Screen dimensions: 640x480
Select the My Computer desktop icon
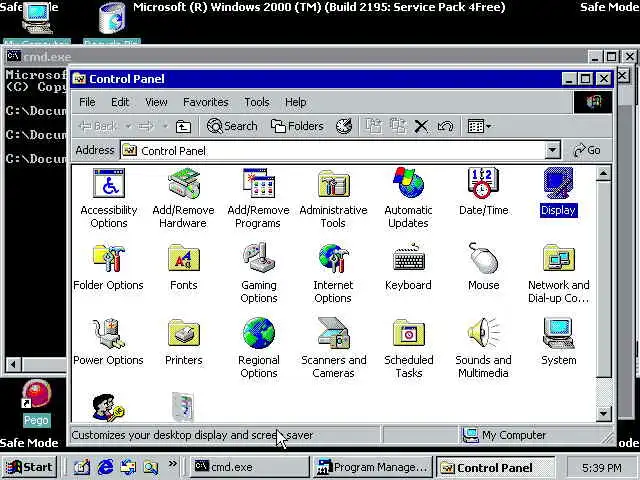[x=37, y=23]
